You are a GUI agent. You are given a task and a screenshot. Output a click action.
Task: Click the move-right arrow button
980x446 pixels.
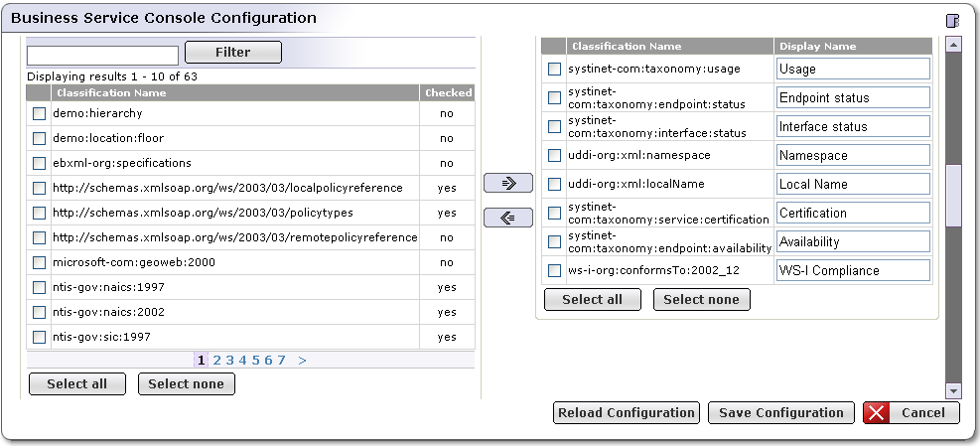507,183
